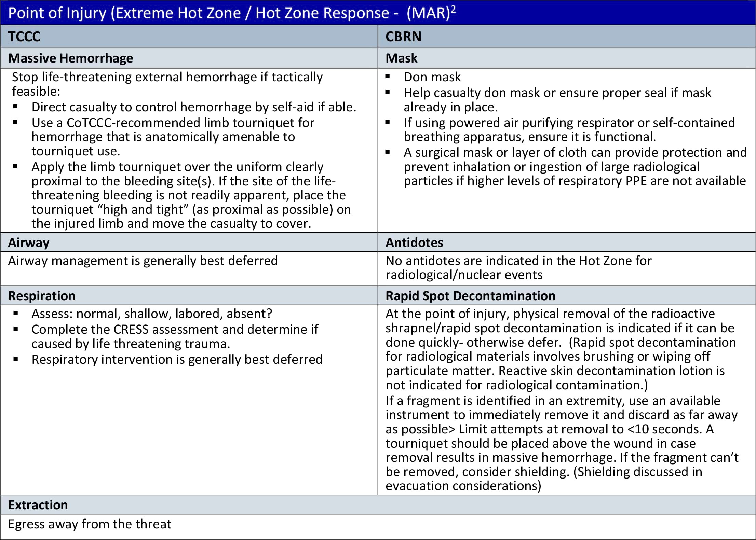This screenshot has width=756, height=540.
Task: Click the "Massive Hemorrhage" section heading
Action: pos(70,58)
